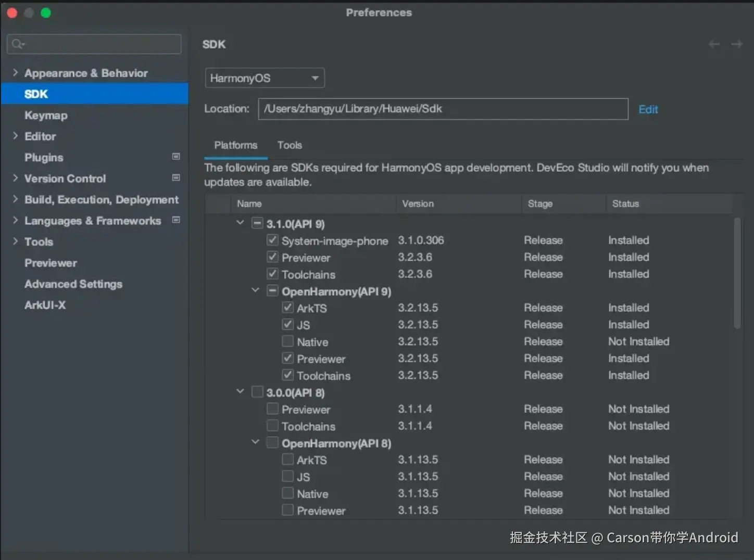Switch to the Tools tab
Viewport: 754px width, 560px height.
click(290, 145)
